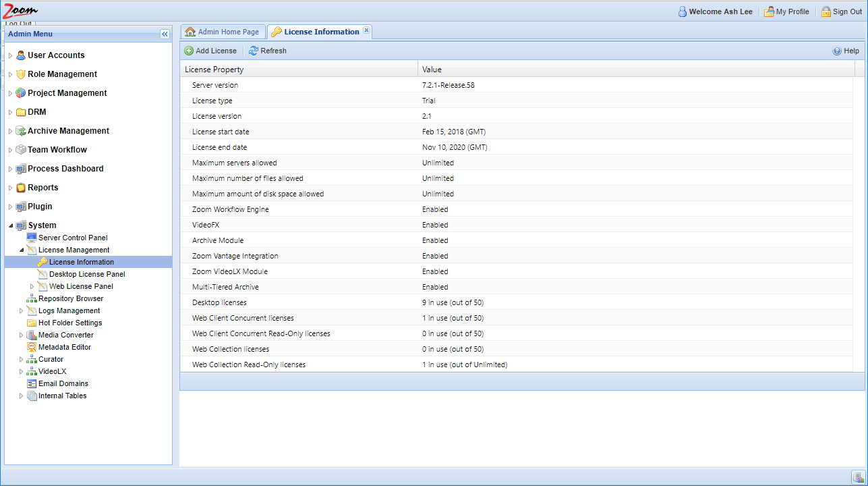
Task: Click the Zoom logo
Action: 21,10
